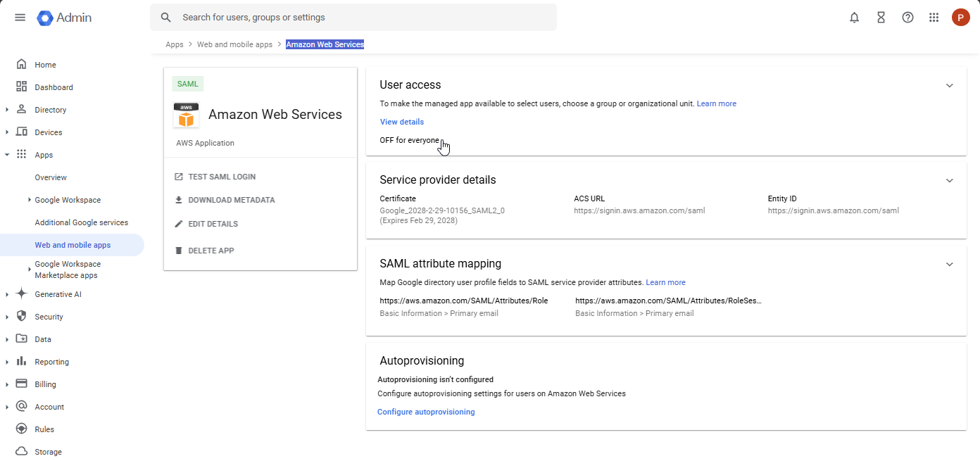Expand the Google Workspace sub-item arrow
The width and height of the screenshot is (980, 461).
coord(29,200)
